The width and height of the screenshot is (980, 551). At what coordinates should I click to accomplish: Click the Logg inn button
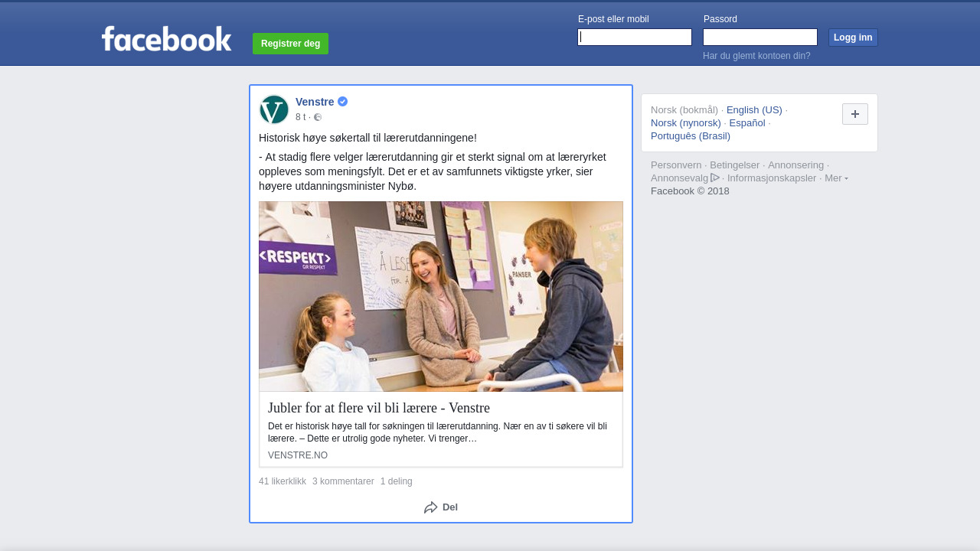click(x=853, y=37)
